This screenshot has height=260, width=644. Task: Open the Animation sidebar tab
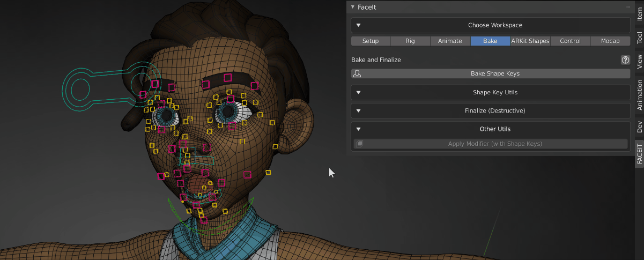click(x=639, y=94)
